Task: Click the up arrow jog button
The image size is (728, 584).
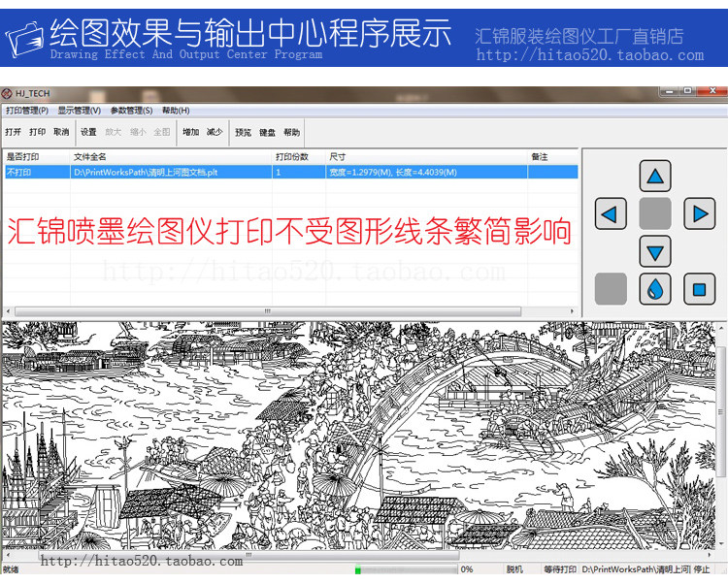Action: click(655, 177)
